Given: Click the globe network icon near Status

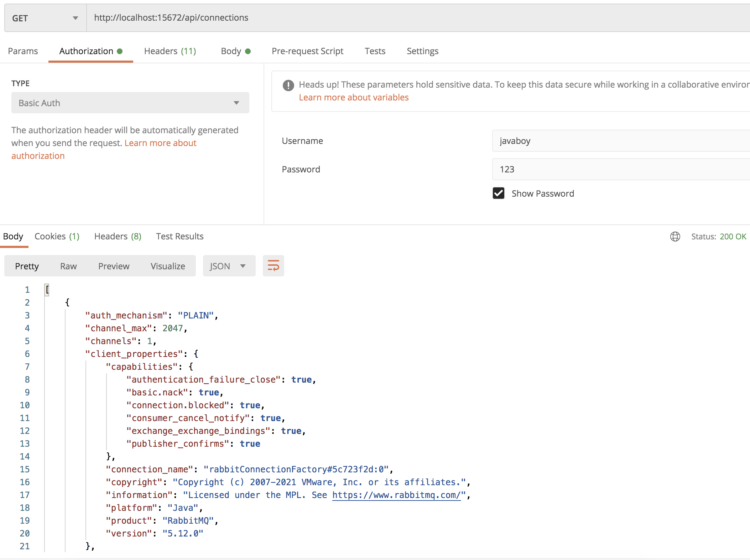Looking at the screenshot, I should tap(675, 237).
